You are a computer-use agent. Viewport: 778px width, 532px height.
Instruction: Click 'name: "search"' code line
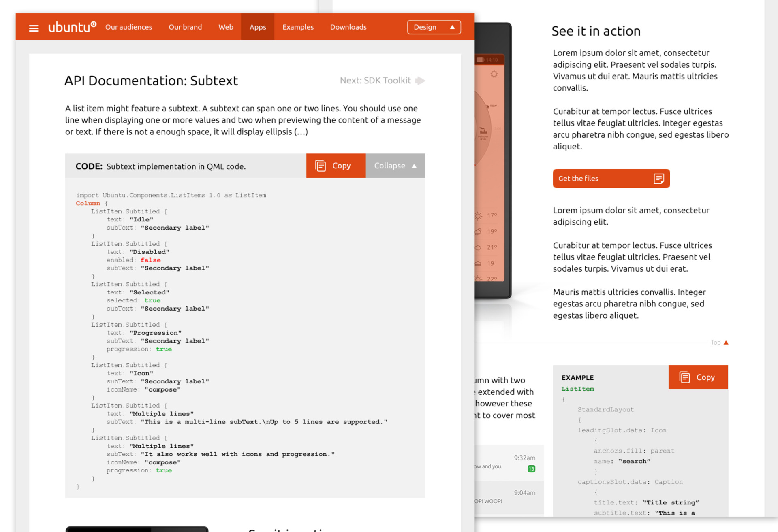[622, 461]
